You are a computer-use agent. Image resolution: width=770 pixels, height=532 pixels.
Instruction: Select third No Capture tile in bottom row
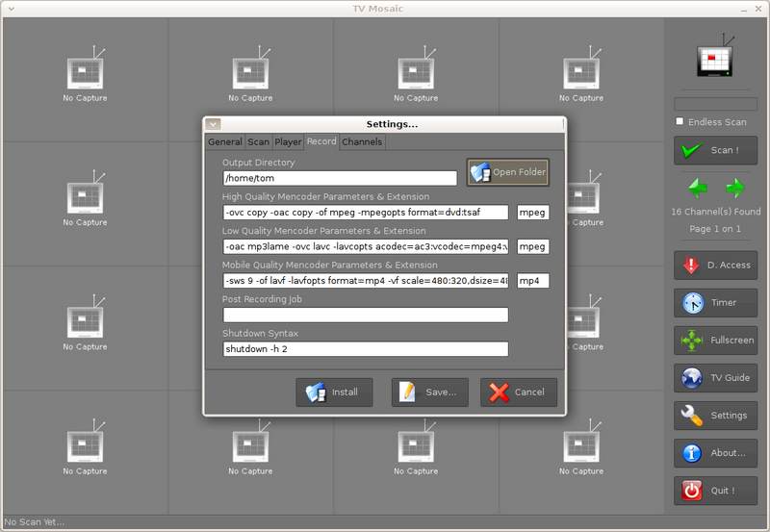416,452
